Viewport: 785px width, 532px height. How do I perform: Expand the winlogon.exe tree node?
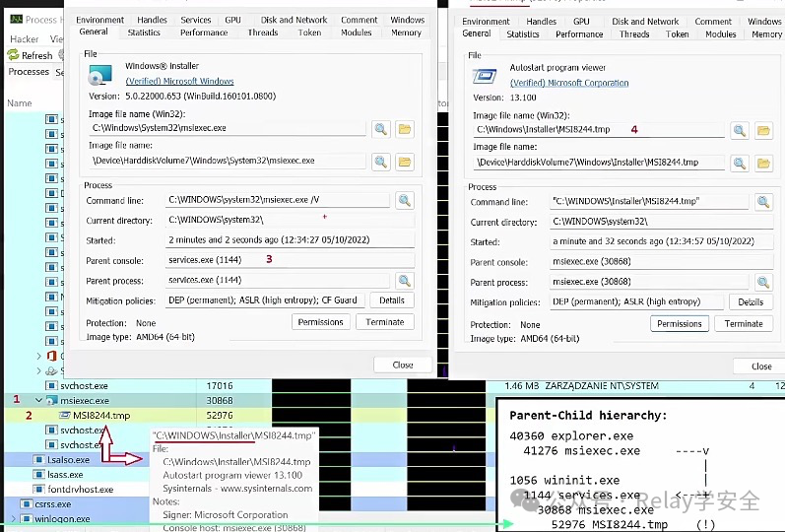[x=14, y=518]
